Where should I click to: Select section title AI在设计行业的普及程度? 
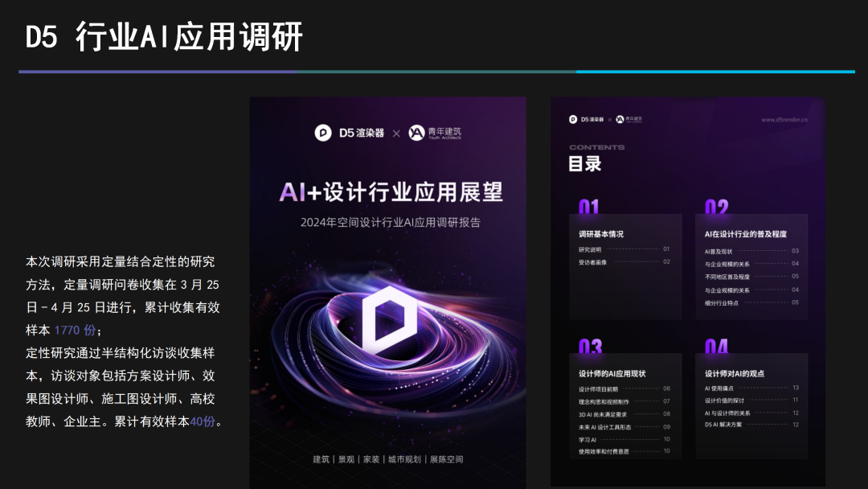coord(746,234)
